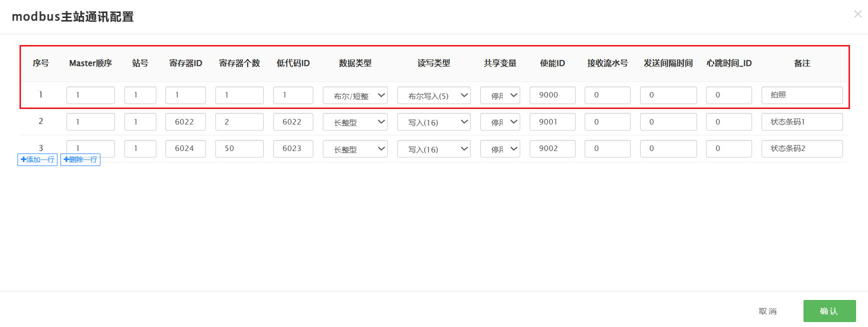Click row 1 备注 field containing 拍照

point(802,95)
